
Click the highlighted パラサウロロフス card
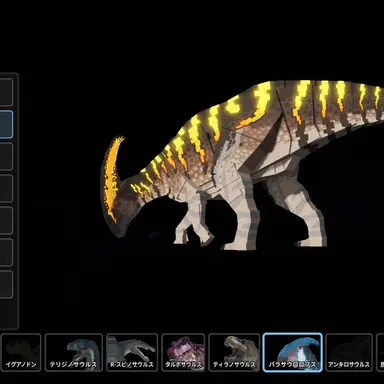293,352
